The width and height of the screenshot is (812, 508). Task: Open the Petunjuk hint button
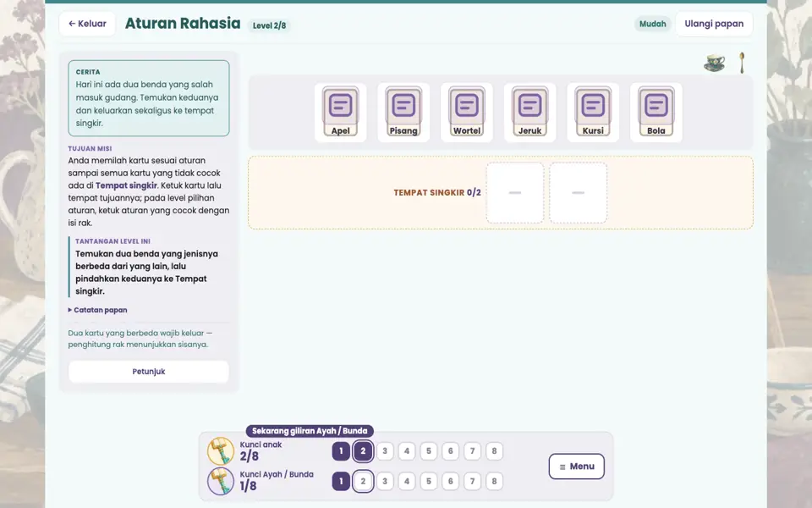pos(149,372)
